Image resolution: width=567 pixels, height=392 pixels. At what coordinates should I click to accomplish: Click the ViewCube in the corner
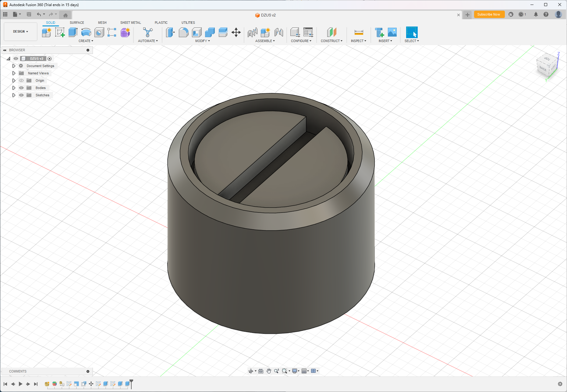click(547, 66)
